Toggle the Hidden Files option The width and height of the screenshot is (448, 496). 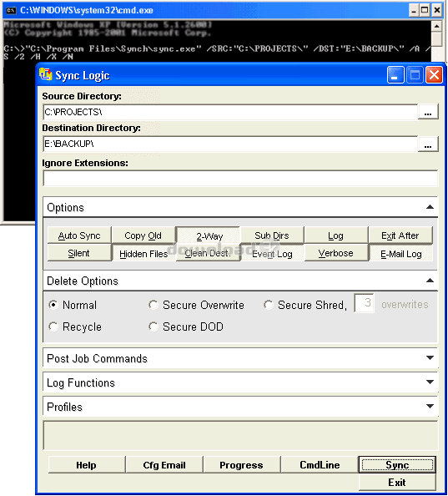coord(143,253)
